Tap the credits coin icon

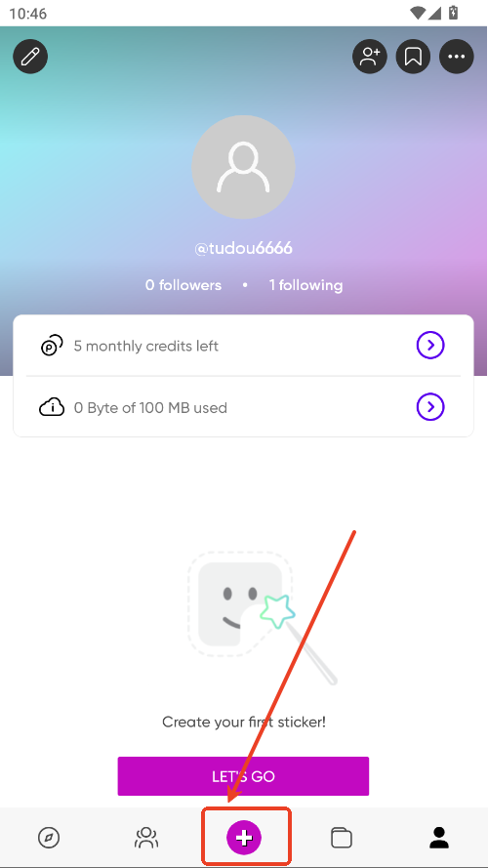(52, 346)
